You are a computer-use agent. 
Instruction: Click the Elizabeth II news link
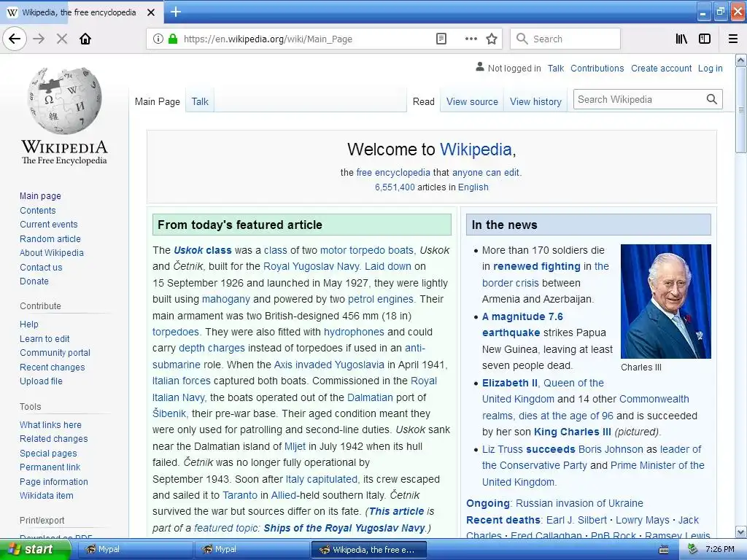pos(509,383)
